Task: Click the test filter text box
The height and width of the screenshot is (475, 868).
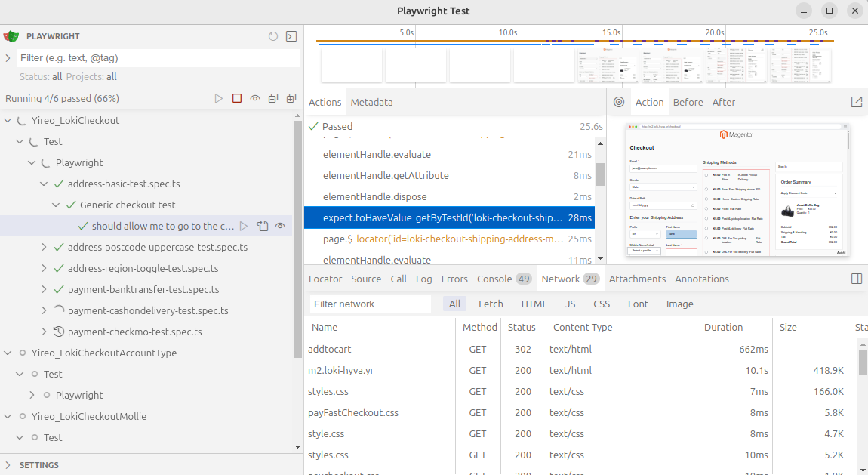Action: [x=158, y=58]
